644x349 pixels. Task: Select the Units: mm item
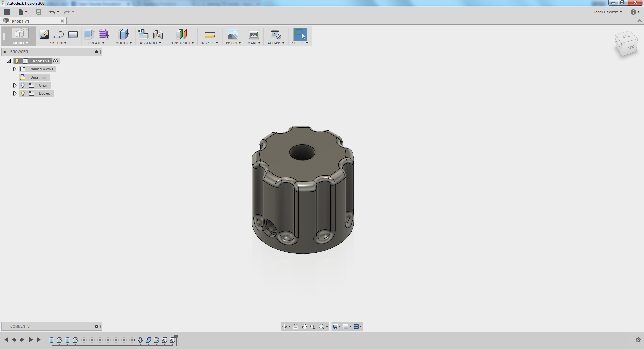[38, 77]
